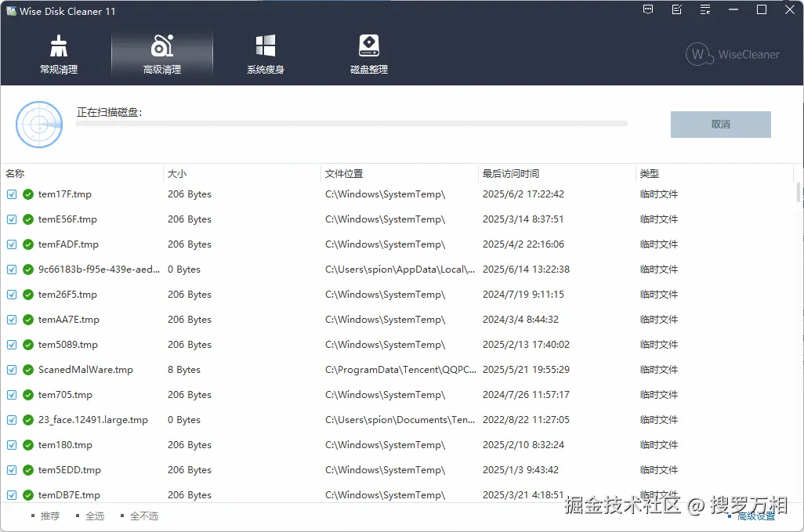The image size is (804, 532).
Task: Open the 系统瘦身 Windows logo icon
Action: coord(266,45)
